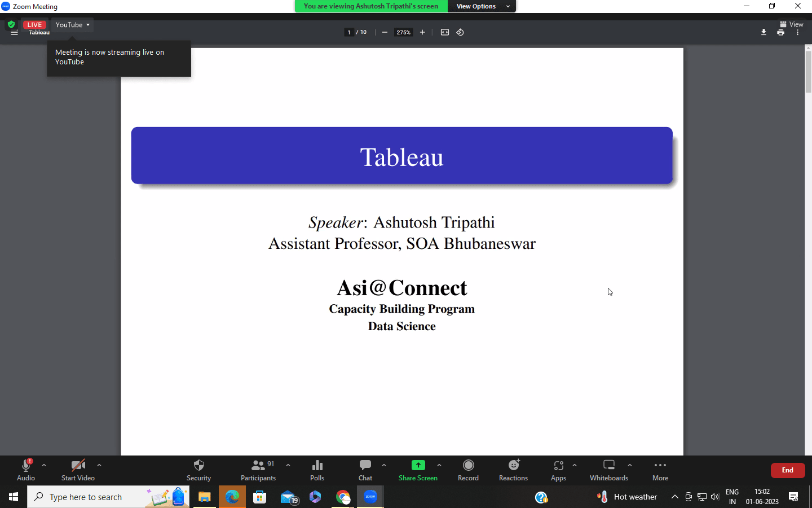Open the Participants panel

tap(258, 470)
